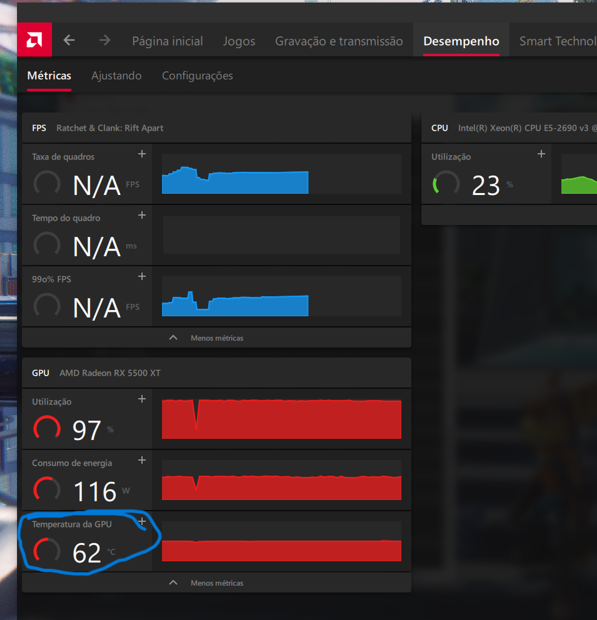
Task: Go forward with the right arrow
Action: tap(105, 40)
